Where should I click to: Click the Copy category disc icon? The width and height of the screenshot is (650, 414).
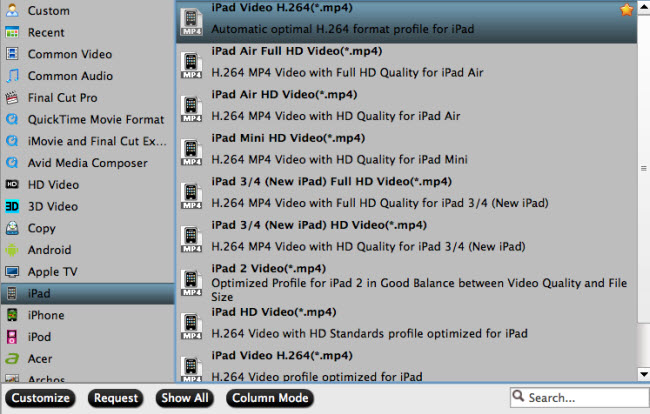click(x=12, y=228)
